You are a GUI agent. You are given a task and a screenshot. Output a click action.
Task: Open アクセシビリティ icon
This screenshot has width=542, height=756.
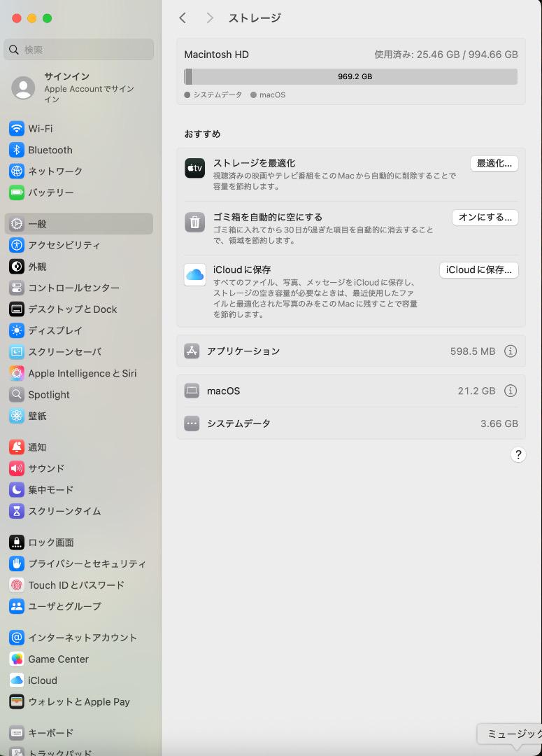(x=16, y=245)
